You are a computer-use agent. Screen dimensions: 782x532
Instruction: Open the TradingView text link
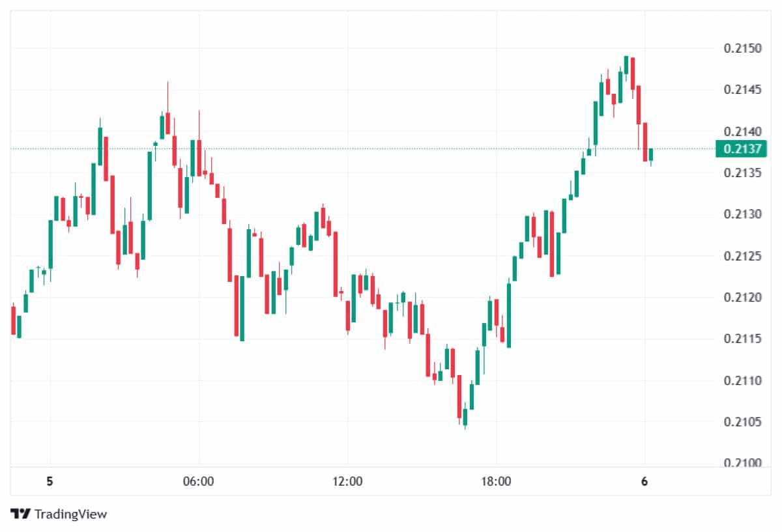point(70,514)
